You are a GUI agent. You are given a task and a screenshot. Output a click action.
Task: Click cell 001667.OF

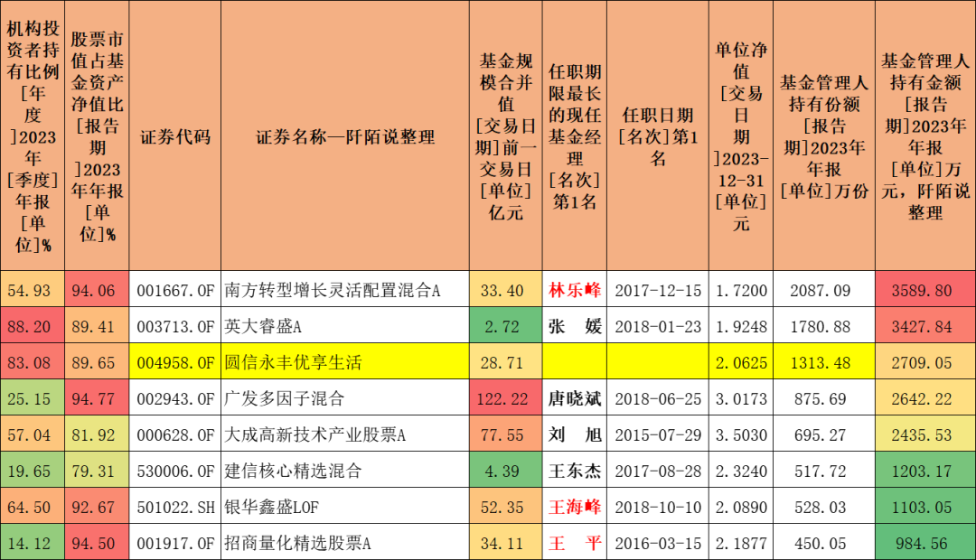coord(175,290)
